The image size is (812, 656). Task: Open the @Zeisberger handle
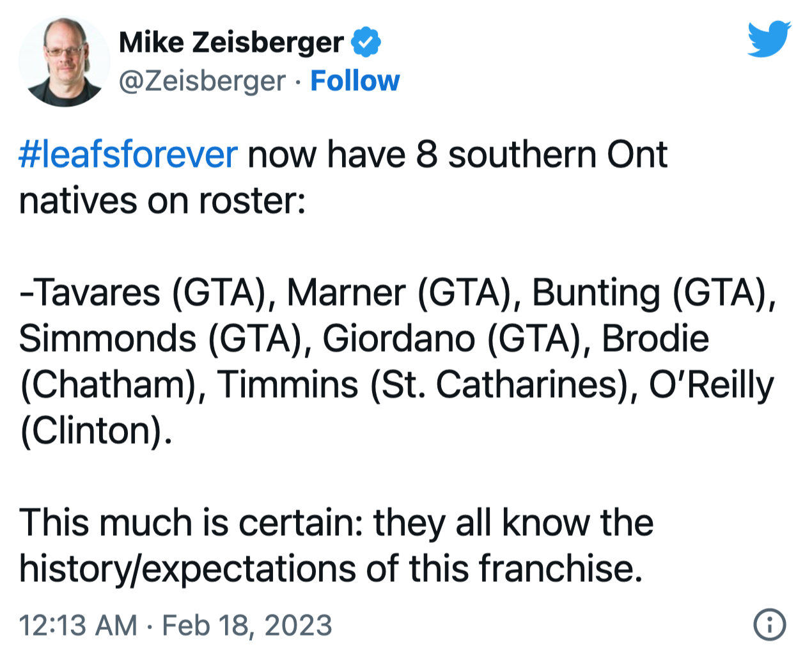pyautogui.click(x=202, y=81)
